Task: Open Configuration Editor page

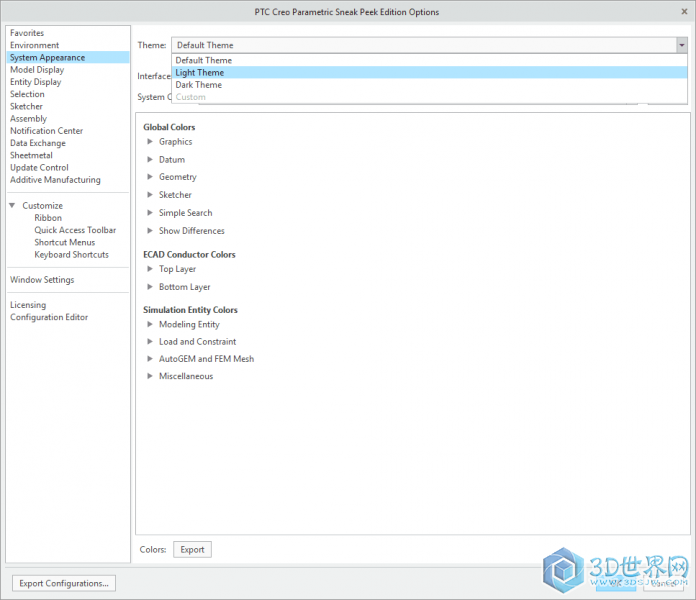Action: (x=49, y=317)
